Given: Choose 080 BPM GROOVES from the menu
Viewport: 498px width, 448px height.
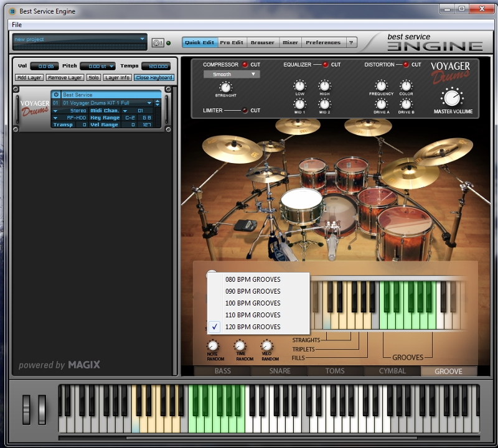Looking at the screenshot, I should [258, 279].
